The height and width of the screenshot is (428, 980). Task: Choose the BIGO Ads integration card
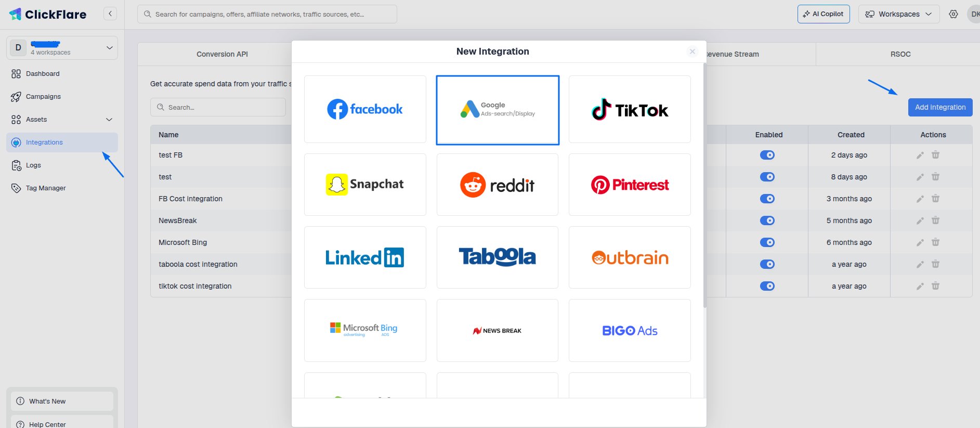point(630,330)
